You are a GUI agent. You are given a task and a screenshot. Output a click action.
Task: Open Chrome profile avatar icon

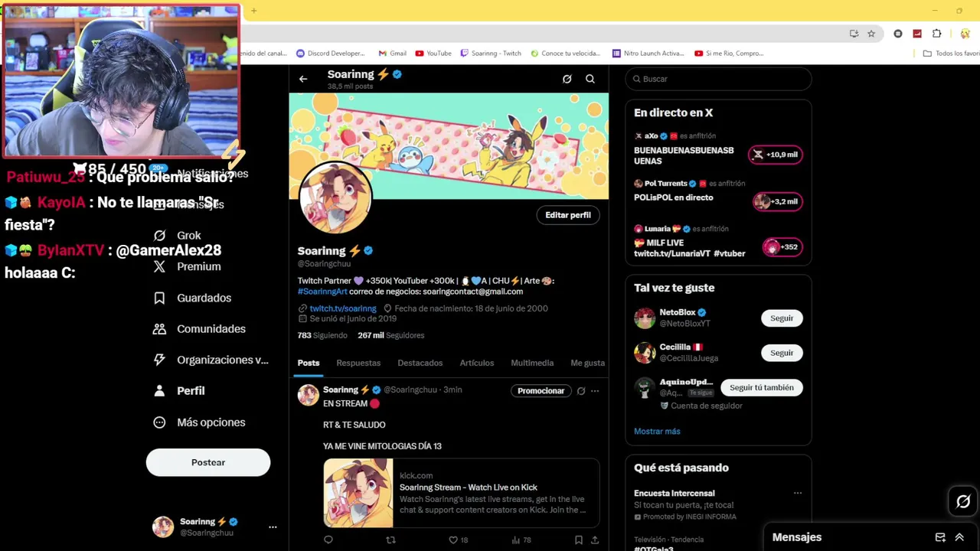(x=965, y=34)
